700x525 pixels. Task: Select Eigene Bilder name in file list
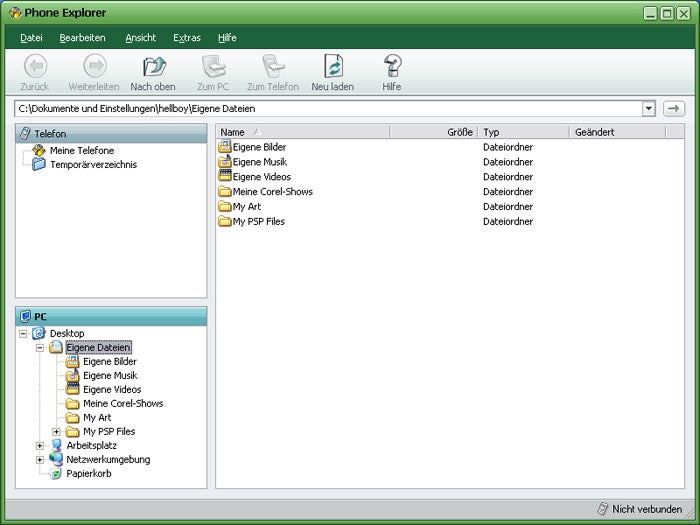click(259, 147)
